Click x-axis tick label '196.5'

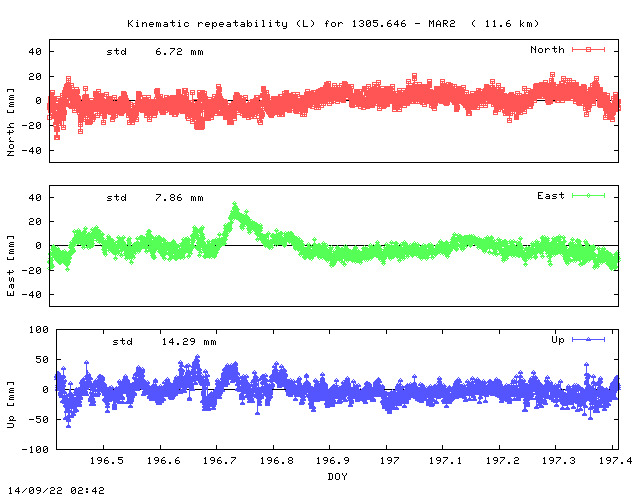[107, 460]
